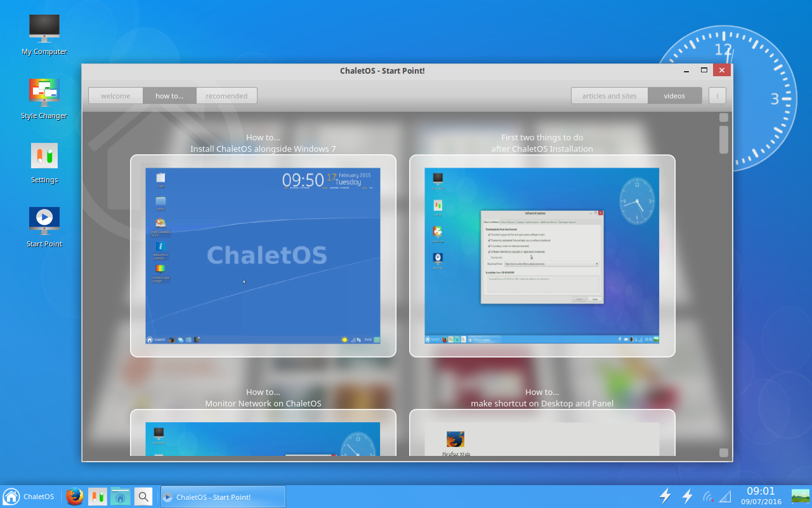Image resolution: width=812 pixels, height=508 pixels.
Task: Select ChaletOS - Start Point taskbar entry
Action: pos(223,497)
